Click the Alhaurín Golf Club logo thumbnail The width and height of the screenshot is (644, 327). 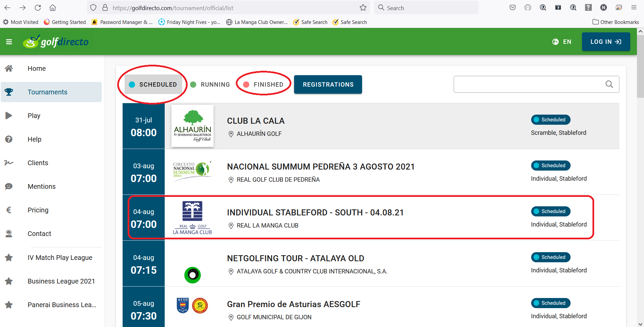(x=192, y=126)
